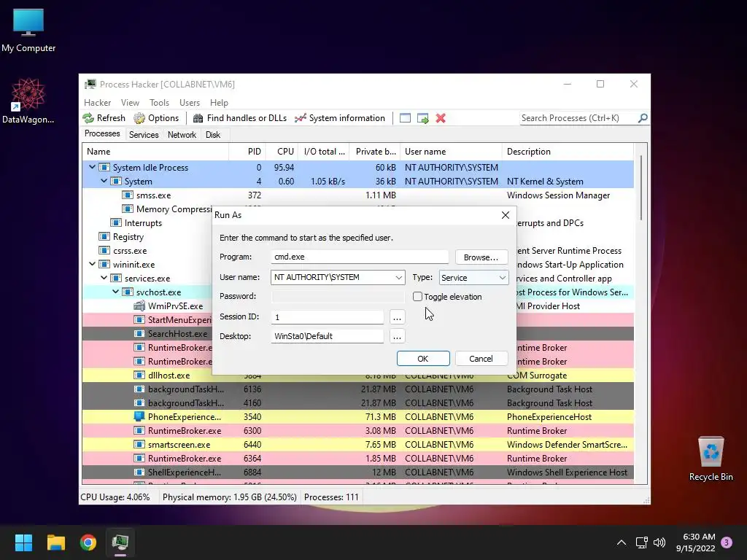Image resolution: width=747 pixels, height=560 pixels.
Task: Click OK in Run As dialog
Action: tap(422, 359)
